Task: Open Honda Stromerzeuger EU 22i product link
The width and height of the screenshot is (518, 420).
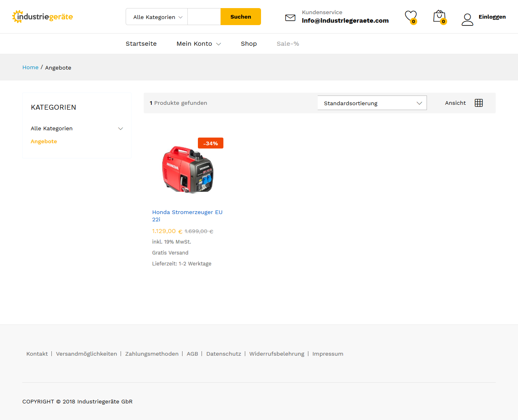Action: click(187, 216)
